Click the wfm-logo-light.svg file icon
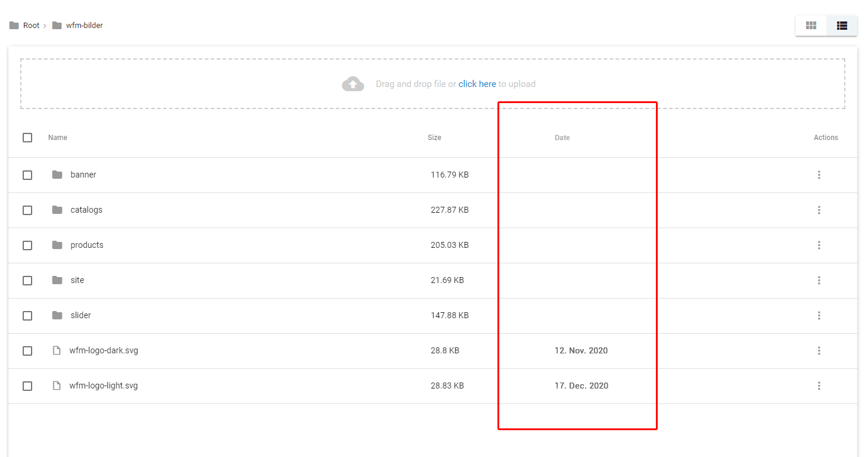The height and width of the screenshot is (457, 868). point(57,386)
